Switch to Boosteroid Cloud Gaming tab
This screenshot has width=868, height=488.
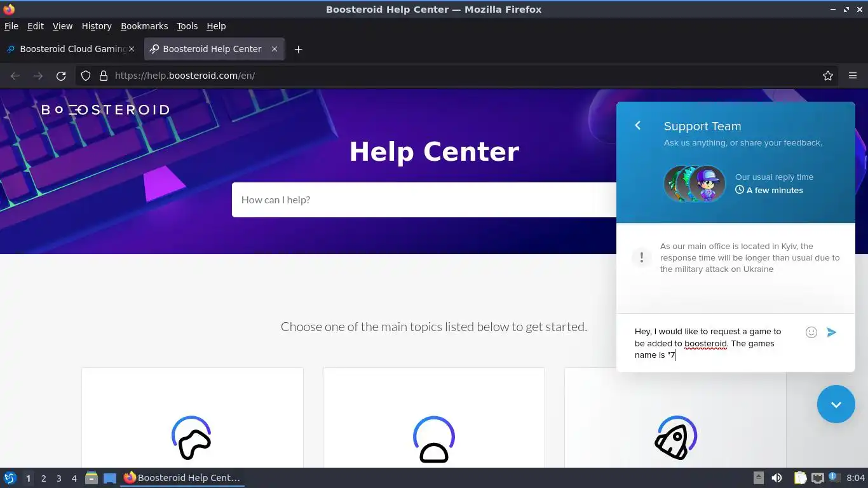pyautogui.click(x=71, y=49)
